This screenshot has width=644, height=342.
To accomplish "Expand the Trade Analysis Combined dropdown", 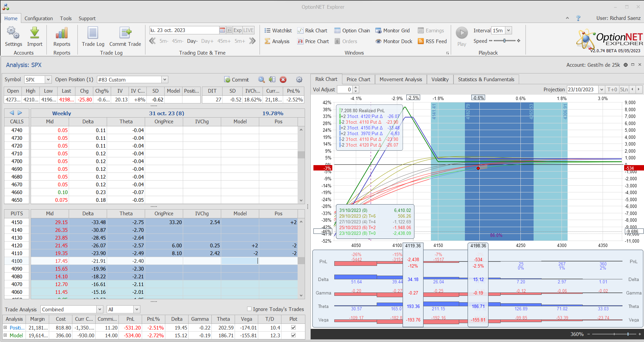I will point(100,309).
